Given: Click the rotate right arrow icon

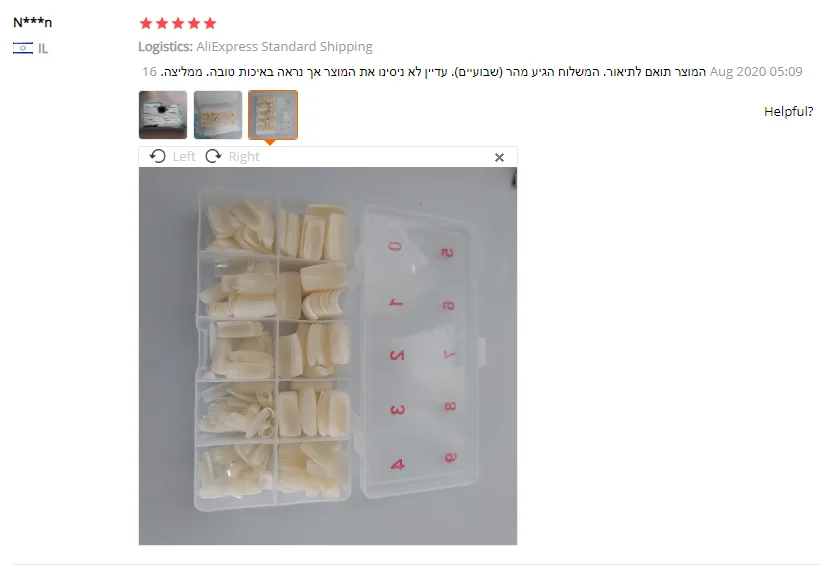Looking at the screenshot, I should point(213,156).
